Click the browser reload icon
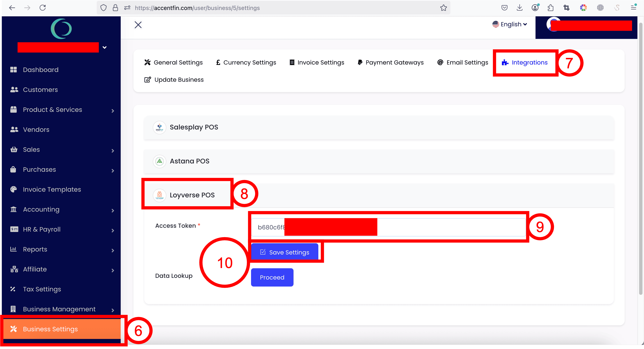This screenshot has width=644, height=349. tap(43, 8)
